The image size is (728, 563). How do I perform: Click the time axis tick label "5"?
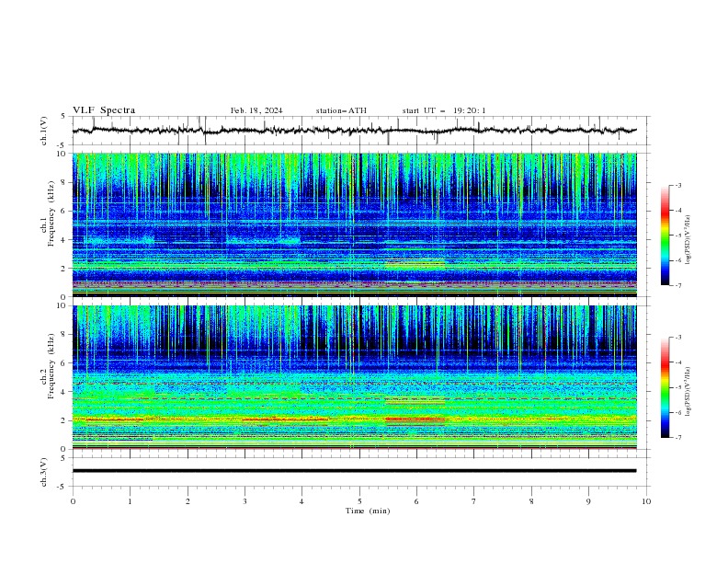point(359,501)
